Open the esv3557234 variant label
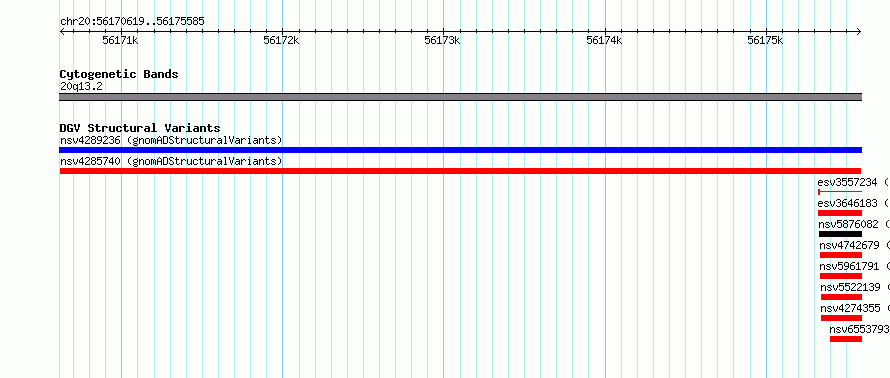Viewport: 890px width, 378px height. [x=853, y=182]
